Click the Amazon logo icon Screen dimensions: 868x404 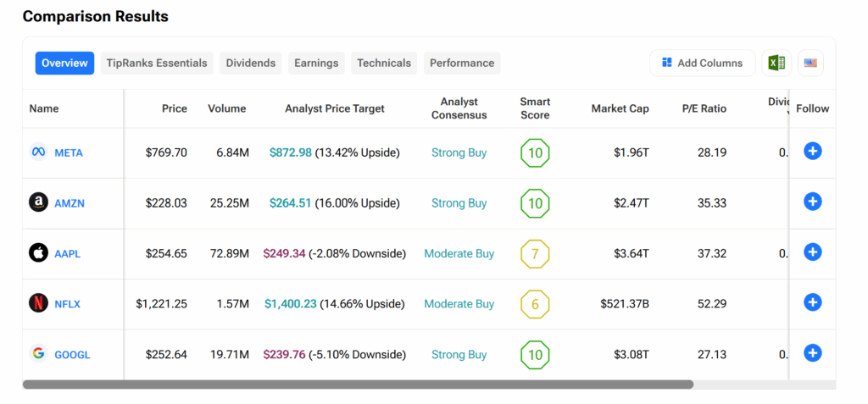click(38, 202)
